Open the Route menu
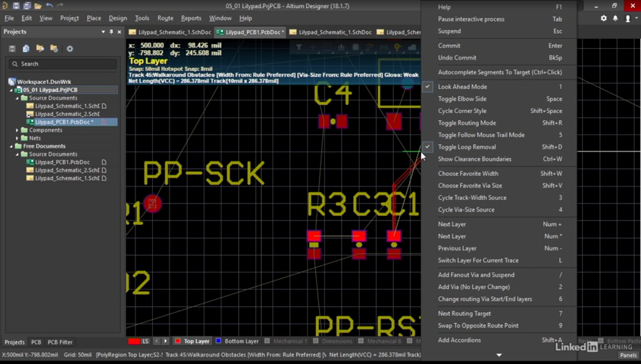 pos(165,18)
